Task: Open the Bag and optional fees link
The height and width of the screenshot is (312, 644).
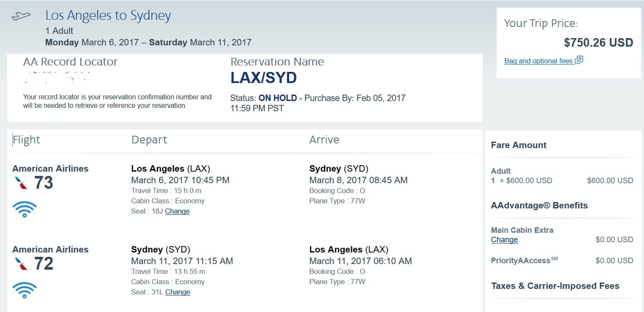Action: [x=538, y=61]
